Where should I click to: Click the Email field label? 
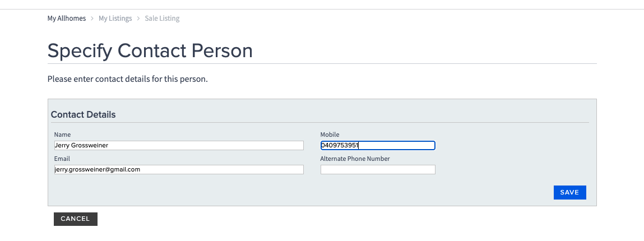pos(62,159)
